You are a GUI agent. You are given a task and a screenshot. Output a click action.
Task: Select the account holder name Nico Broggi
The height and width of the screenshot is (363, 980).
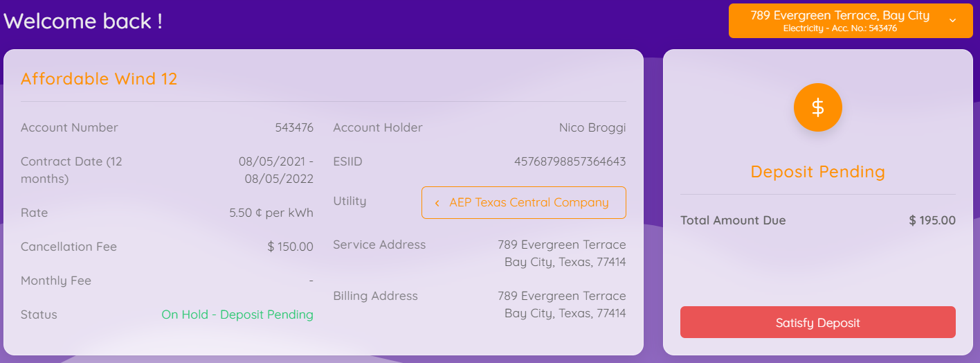[592, 127]
